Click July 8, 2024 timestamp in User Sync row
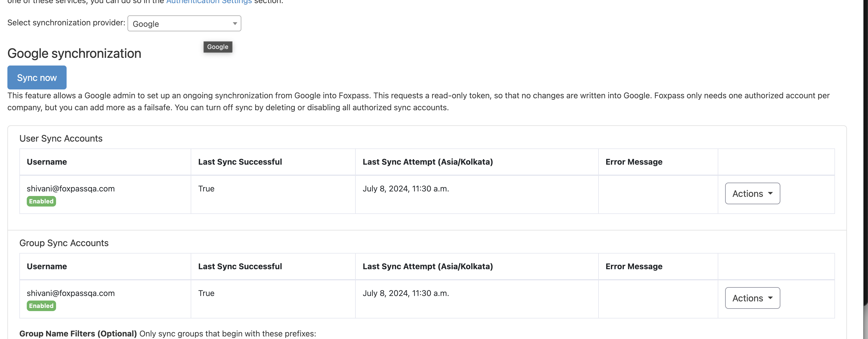Viewport: 868px width, 339px height. 406,189
